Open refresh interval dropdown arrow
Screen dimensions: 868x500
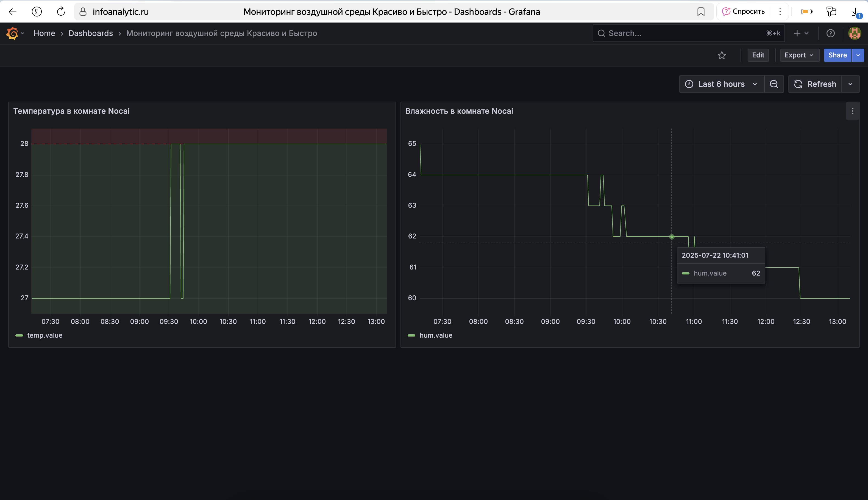tap(850, 84)
